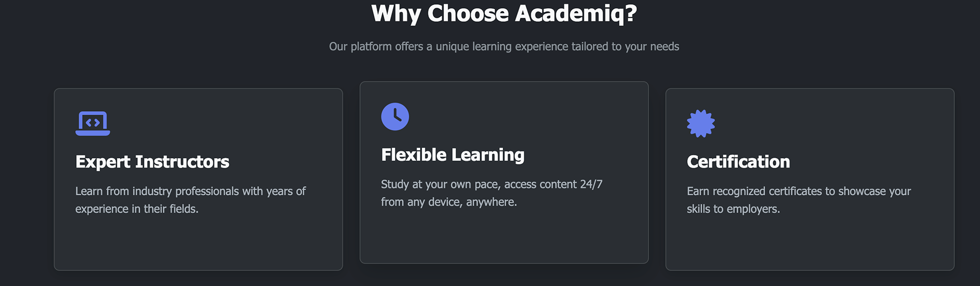Viewport: 980px width, 286px height.
Task: Click the clock icon in Flexible Learning
Action: pos(395,117)
